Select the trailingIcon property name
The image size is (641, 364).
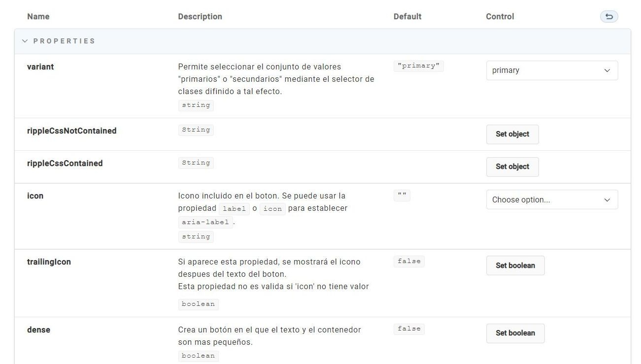point(49,262)
